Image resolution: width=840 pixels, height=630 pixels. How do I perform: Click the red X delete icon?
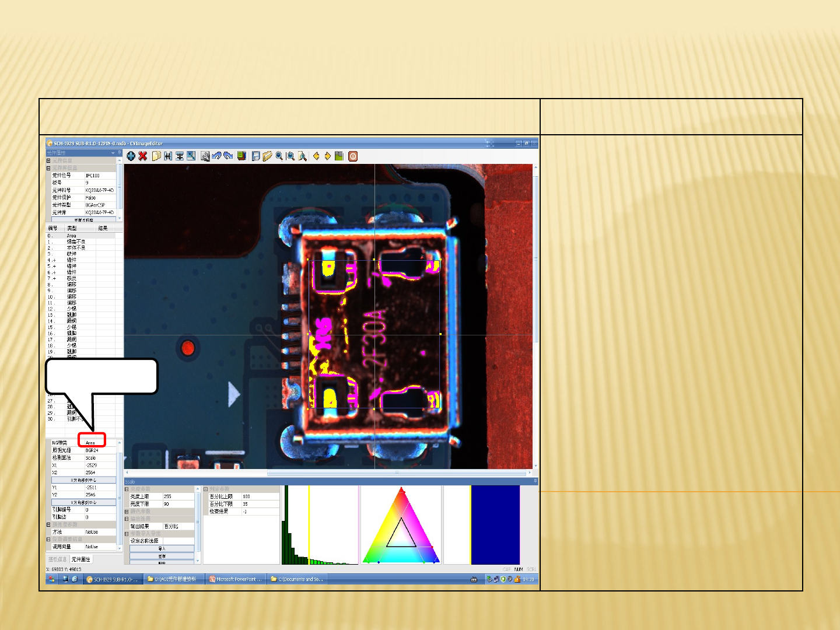coord(142,156)
